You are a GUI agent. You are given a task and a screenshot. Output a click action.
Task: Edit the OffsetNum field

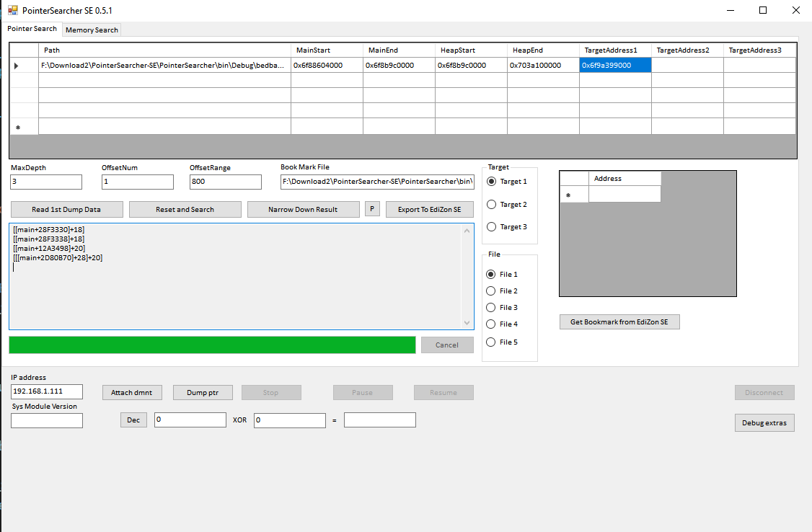click(x=137, y=182)
